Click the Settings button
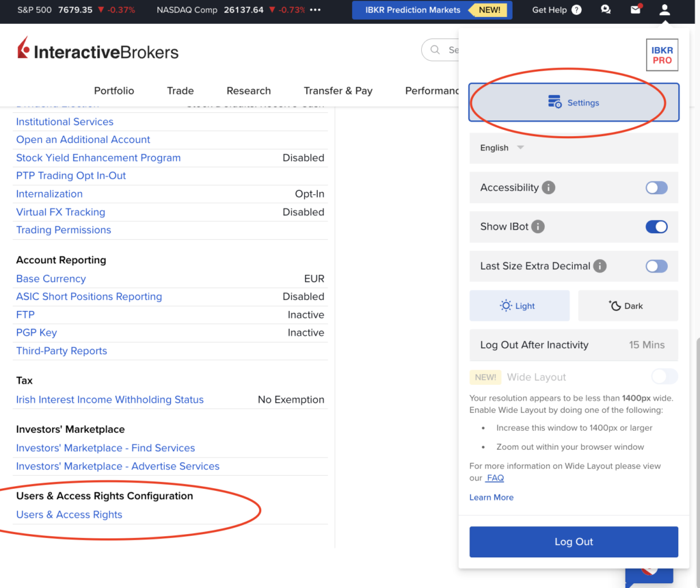The height and width of the screenshot is (588, 700). coord(574,103)
